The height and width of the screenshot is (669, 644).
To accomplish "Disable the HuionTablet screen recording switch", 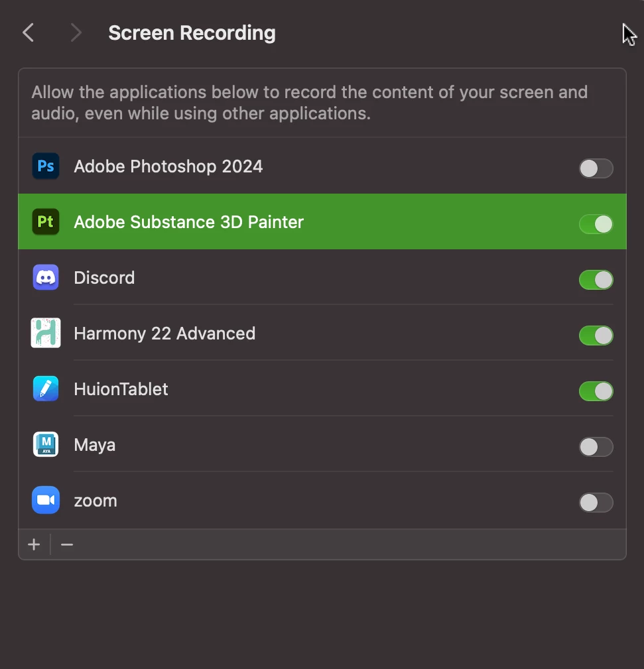I will (x=596, y=391).
